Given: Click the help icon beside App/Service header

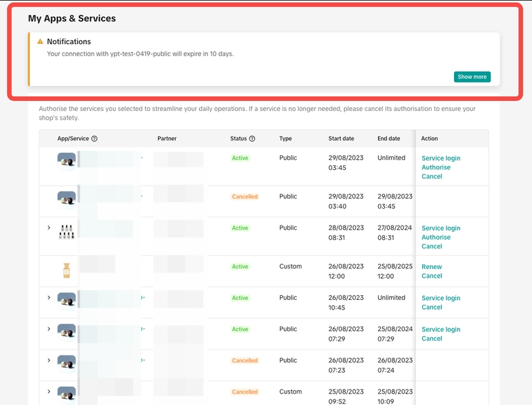Looking at the screenshot, I should (94, 139).
